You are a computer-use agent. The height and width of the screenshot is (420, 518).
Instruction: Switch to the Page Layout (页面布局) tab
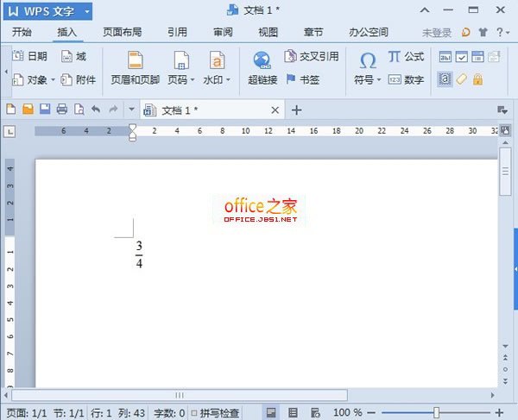[123, 32]
